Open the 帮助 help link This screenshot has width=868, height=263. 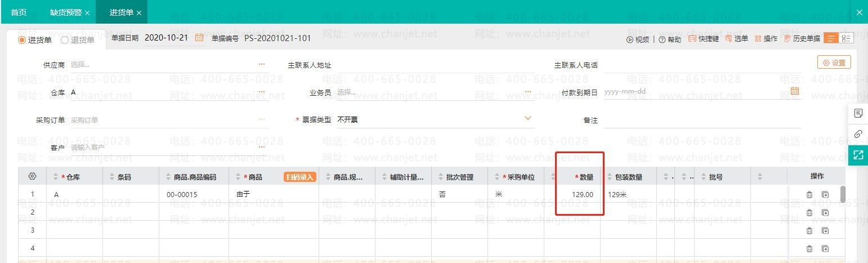[670, 39]
